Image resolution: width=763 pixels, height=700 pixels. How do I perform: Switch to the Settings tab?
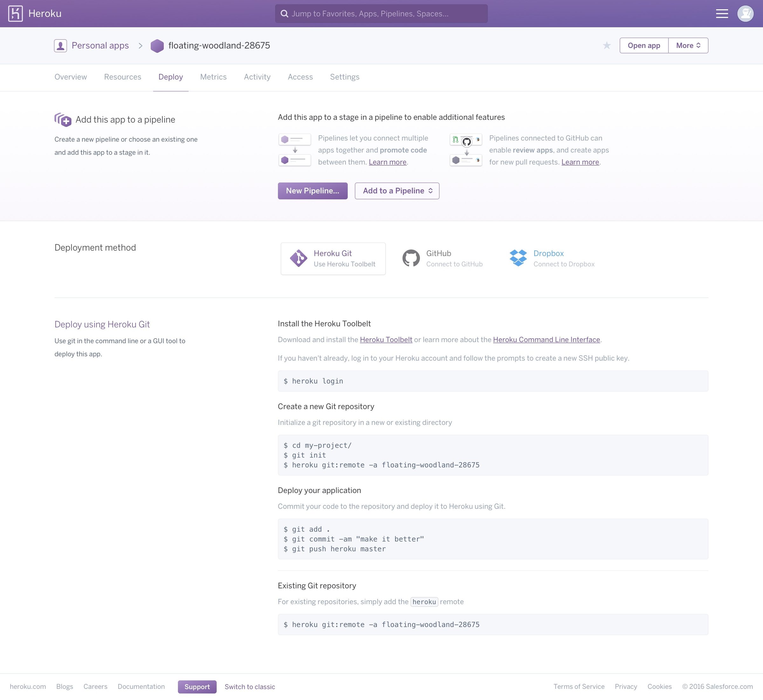(345, 77)
